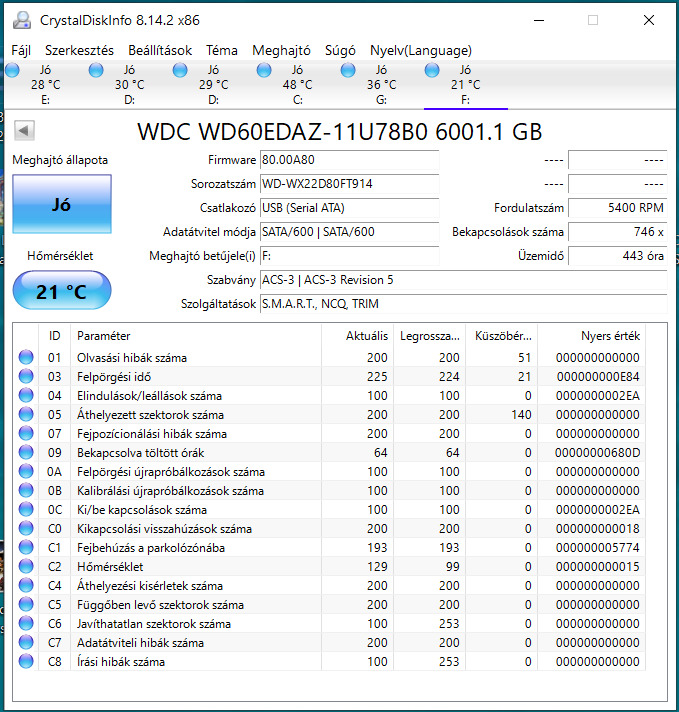
Task: Click status orb for Adatátviteli hibák száma
Action: click(x=26, y=643)
